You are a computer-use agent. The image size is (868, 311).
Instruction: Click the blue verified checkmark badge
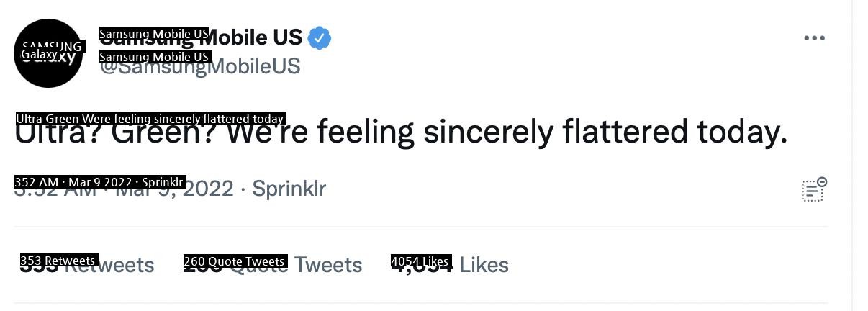(x=320, y=38)
